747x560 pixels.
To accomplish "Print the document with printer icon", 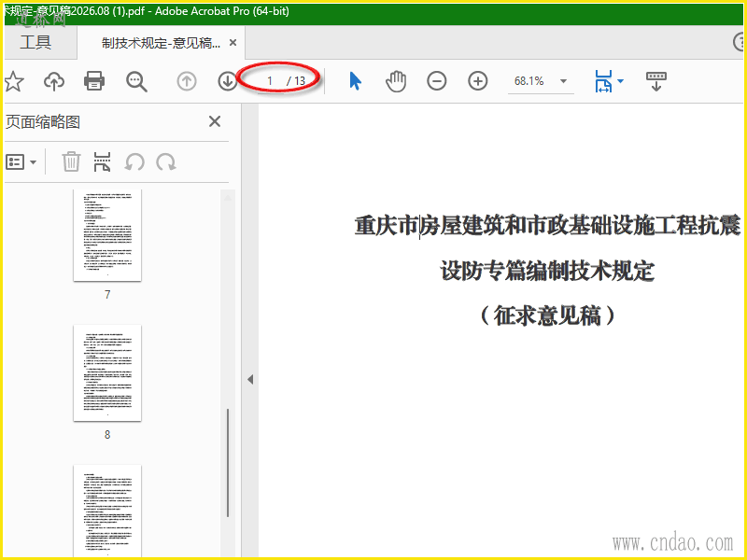I will [x=94, y=81].
